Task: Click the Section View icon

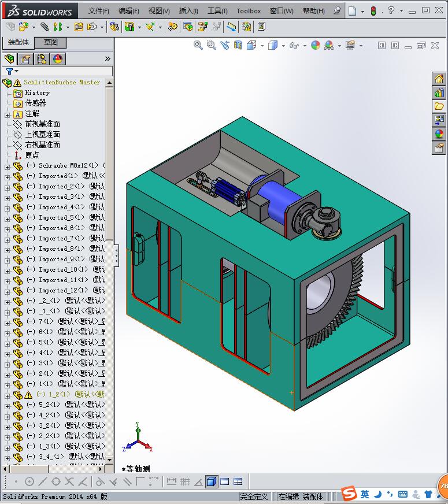Action: [x=238, y=45]
